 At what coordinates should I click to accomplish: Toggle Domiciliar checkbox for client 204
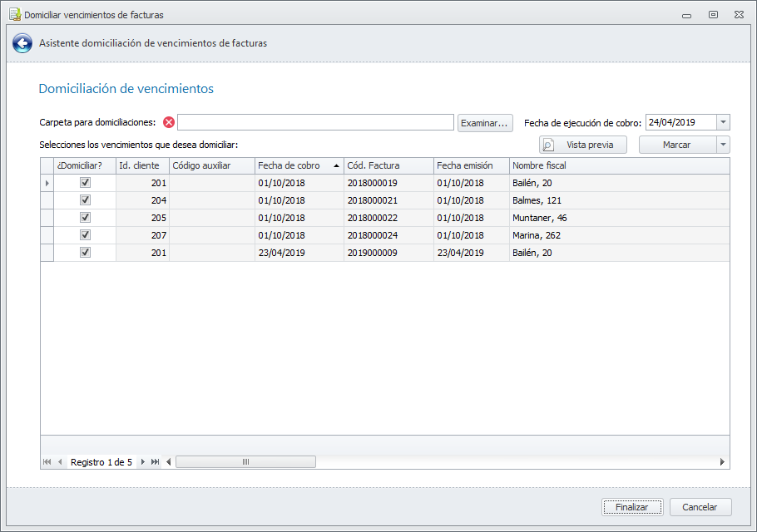[x=85, y=200]
